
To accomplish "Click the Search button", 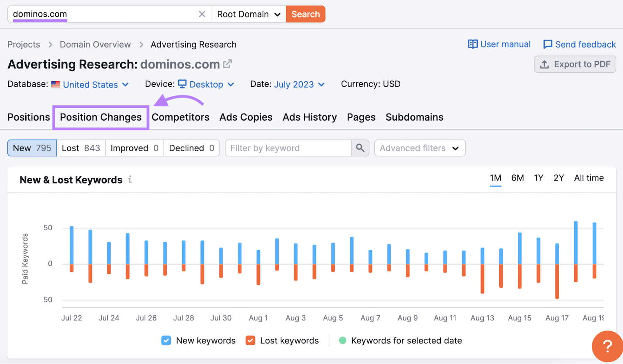I will click(x=305, y=14).
